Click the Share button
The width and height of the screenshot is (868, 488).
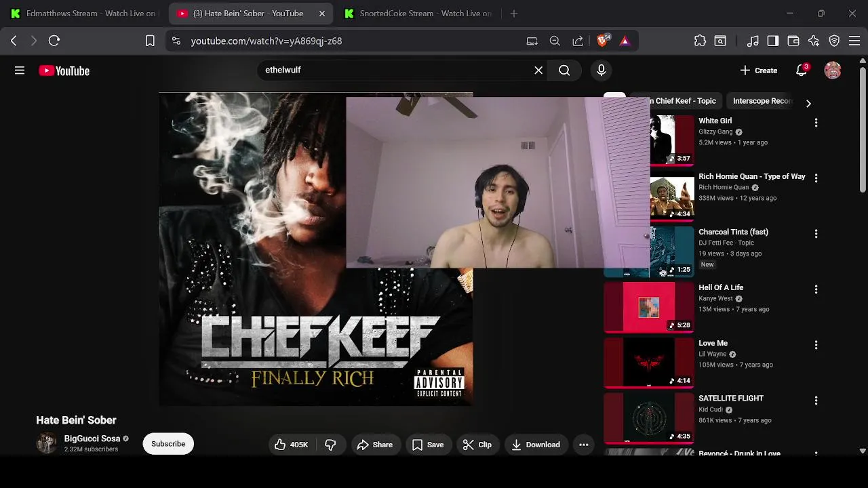374,445
